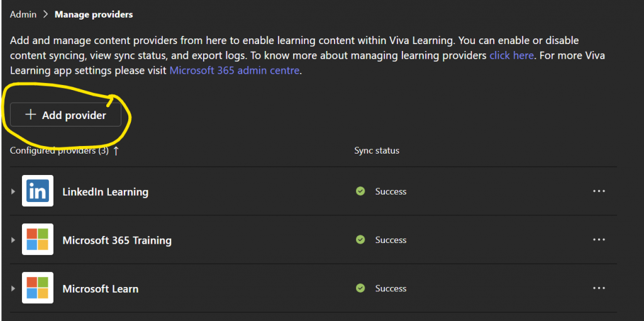Image resolution: width=644 pixels, height=321 pixels.
Task: Click the Microsoft 365 Training logo
Action: [37, 240]
